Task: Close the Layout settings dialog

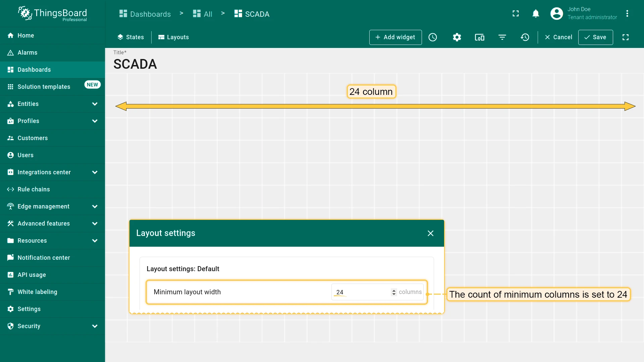Action: 431,233
